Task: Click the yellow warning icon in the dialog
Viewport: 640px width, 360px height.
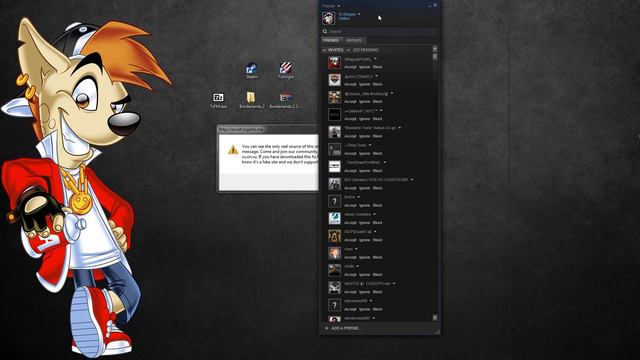Action: point(233,150)
